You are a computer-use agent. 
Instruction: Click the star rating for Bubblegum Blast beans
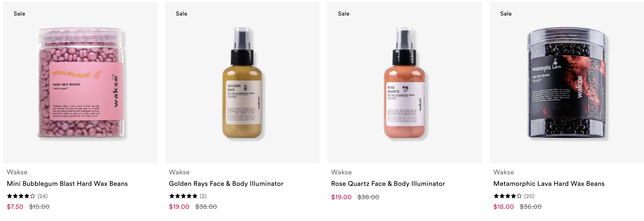(x=21, y=196)
